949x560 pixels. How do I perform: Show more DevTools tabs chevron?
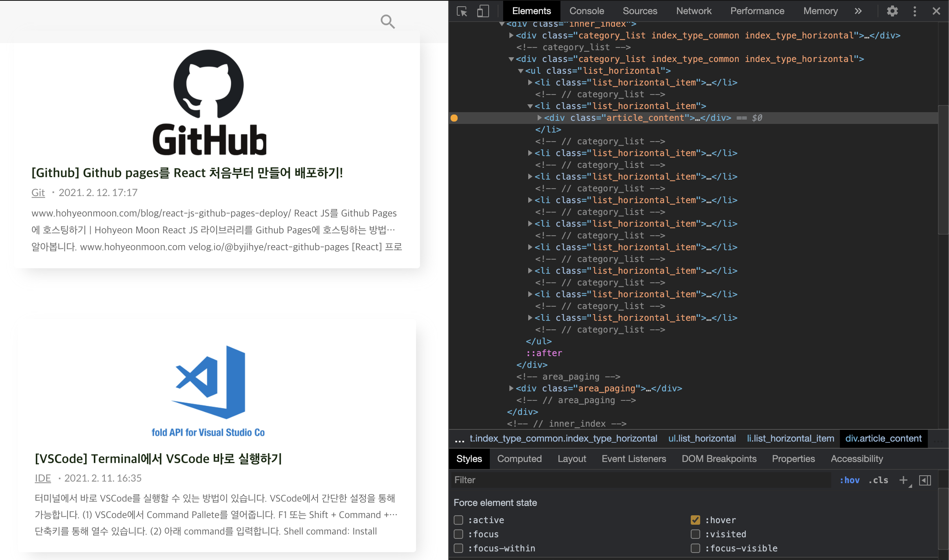(x=858, y=11)
